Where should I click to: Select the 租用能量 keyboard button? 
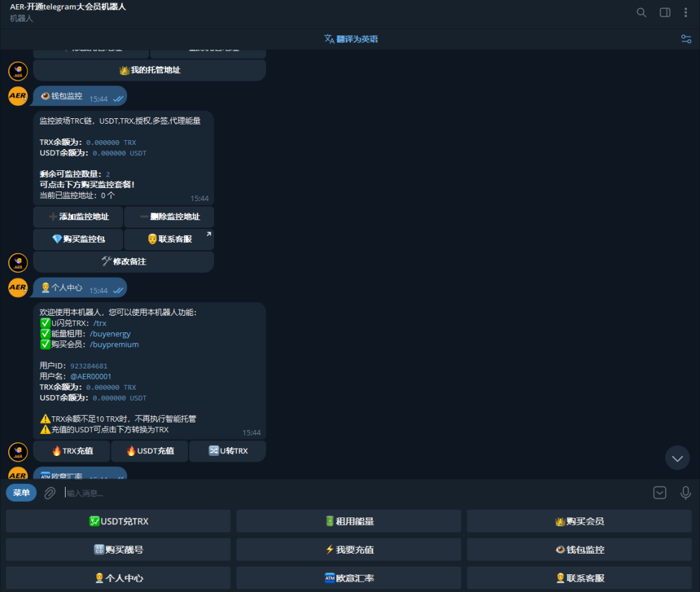click(x=348, y=520)
